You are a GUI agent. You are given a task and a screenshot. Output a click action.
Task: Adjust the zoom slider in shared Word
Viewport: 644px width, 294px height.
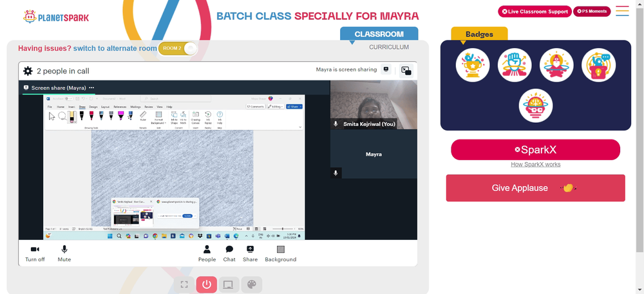coord(283,229)
